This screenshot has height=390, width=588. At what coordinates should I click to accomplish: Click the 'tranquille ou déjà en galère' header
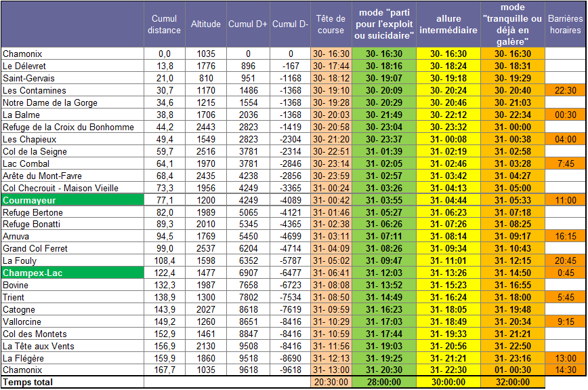[513, 24]
